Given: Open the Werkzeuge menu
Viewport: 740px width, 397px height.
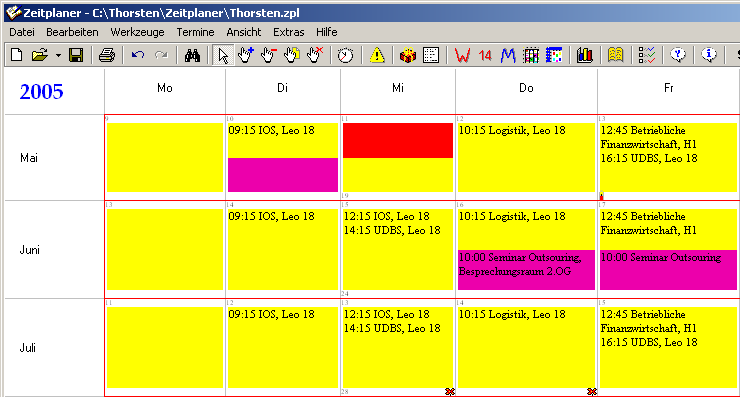Looking at the screenshot, I should pos(137,32).
